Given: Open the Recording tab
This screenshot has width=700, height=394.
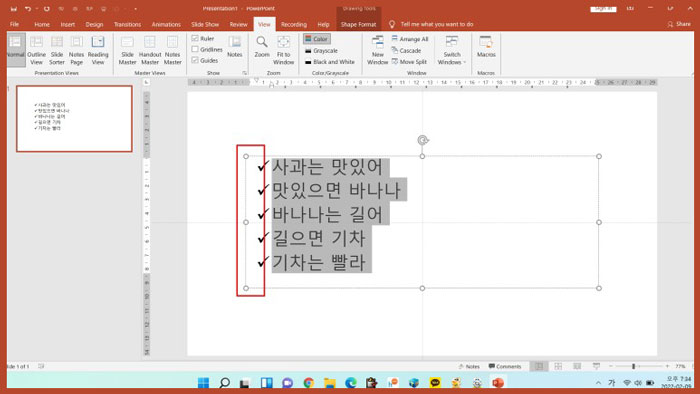Looking at the screenshot, I should [294, 24].
